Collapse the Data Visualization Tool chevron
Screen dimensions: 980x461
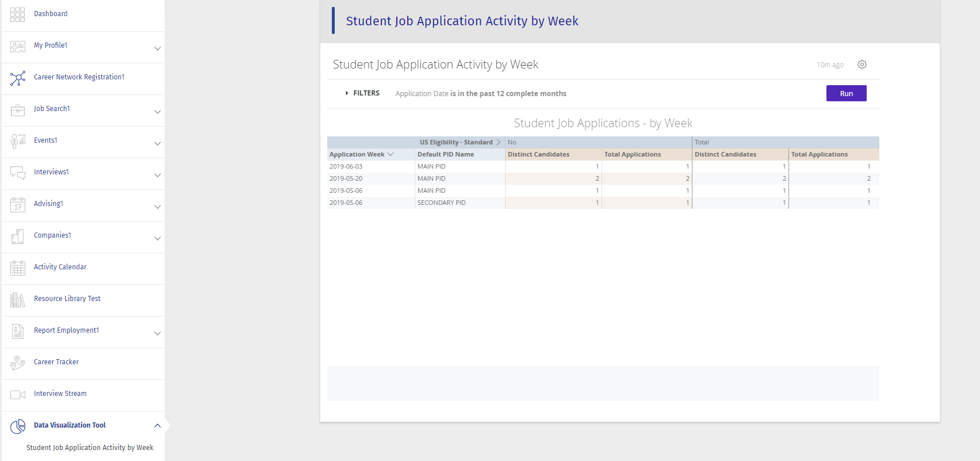tap(157, 426)
